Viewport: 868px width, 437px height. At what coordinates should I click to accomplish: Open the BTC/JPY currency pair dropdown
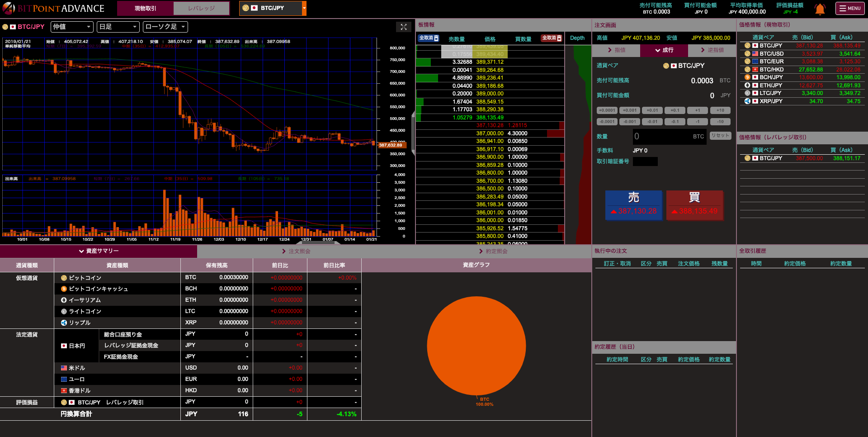point(273,8)
